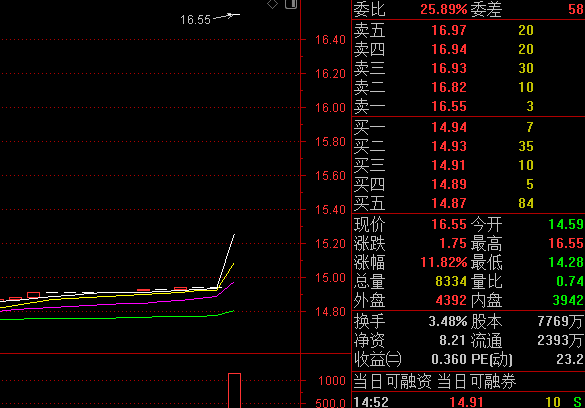Click the 外盘 value 4392
Screen dimensions: 585x408
pyautogui.click(x=451, y=301)
